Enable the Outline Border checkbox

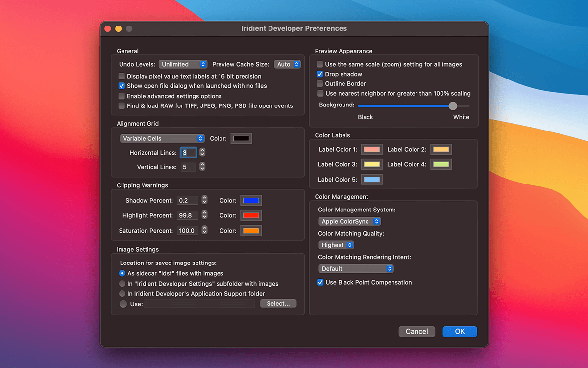click(320, 84)
